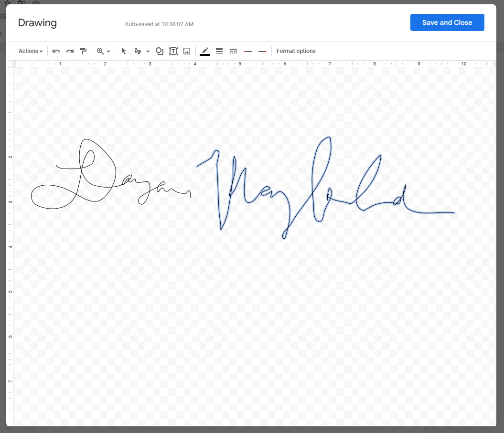Choose the Shape tool
The image size is (504, 433).
tap(159, 51)
